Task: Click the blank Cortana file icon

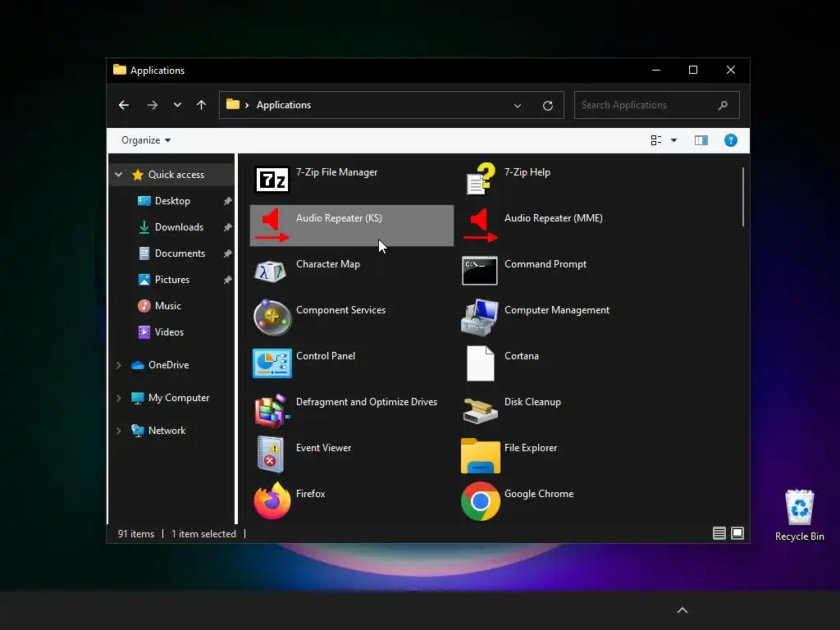Action: (480, 363)
